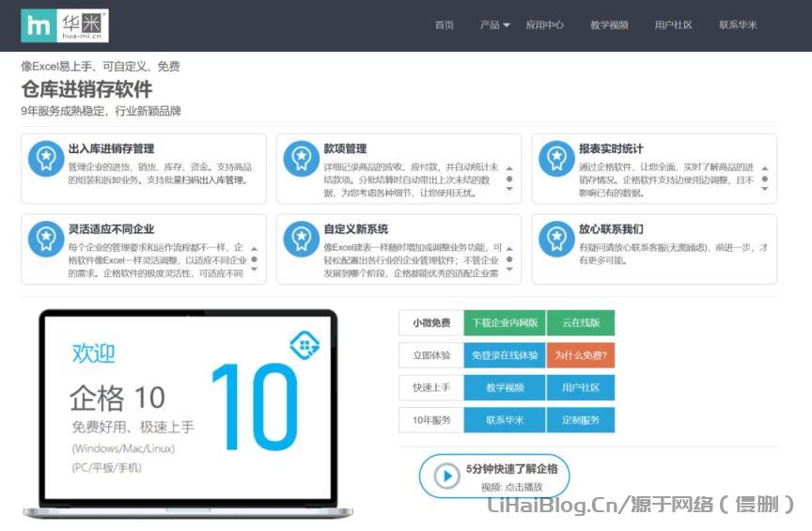Click down arrow in 款项管理 card
Viewport: 812px width, 531px height.
click(x=509, y=189)
